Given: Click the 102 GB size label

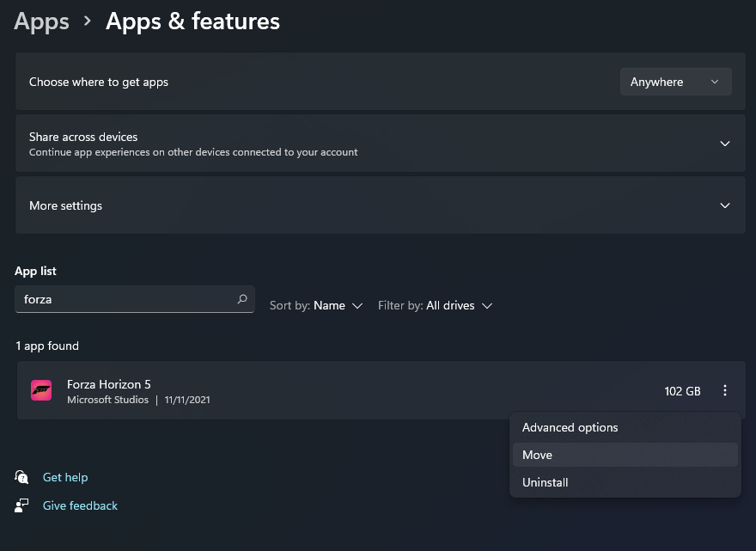Looking at the screenshot, I should [682, 391].
